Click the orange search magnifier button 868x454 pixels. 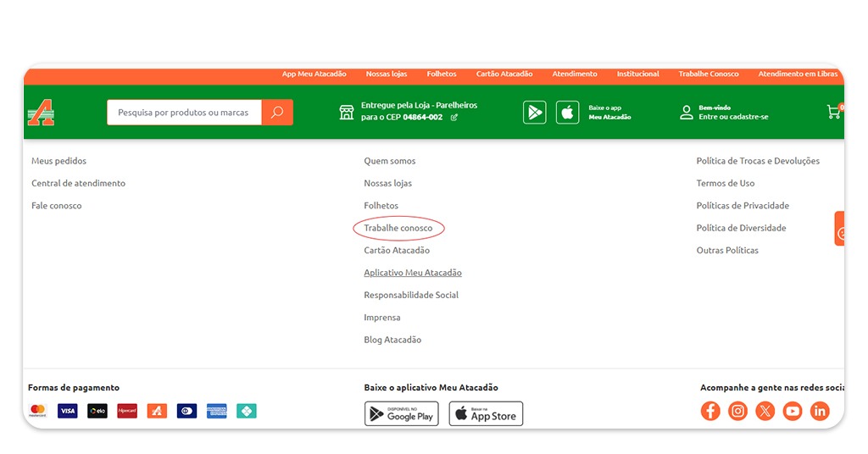click(x=277, y=112)
